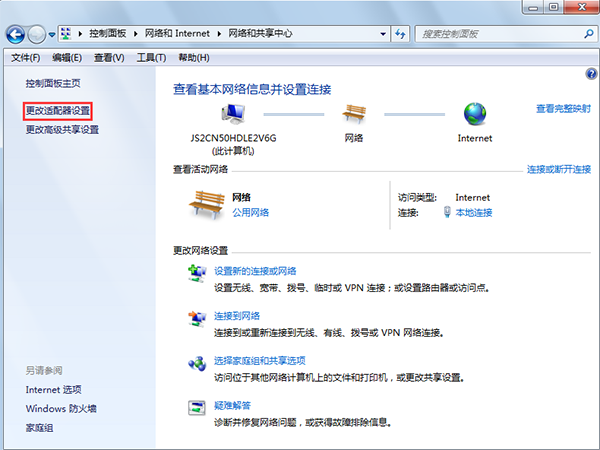Screen dimensions: 600x450
Task: Maximize the window
Action: 554,7
